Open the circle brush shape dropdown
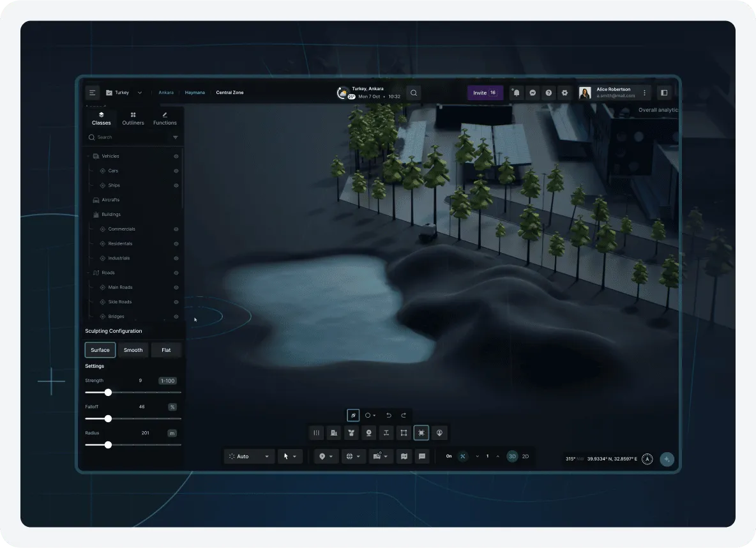 click(370, 415)
